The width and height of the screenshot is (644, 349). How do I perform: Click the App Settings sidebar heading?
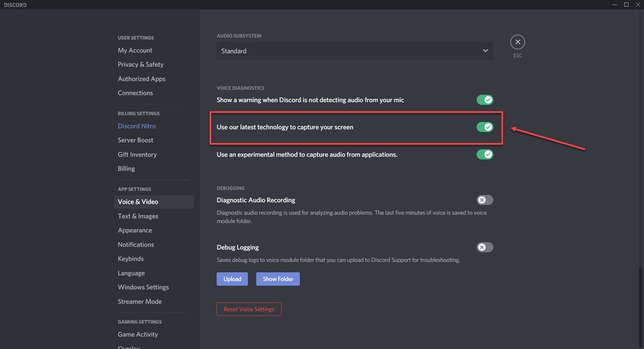pyautogui.click(x=134, y=189)
